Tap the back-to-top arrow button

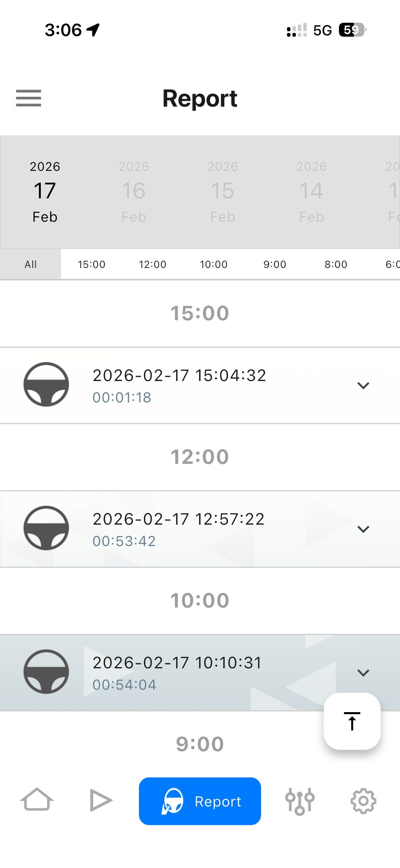click(x=352, y=721)
